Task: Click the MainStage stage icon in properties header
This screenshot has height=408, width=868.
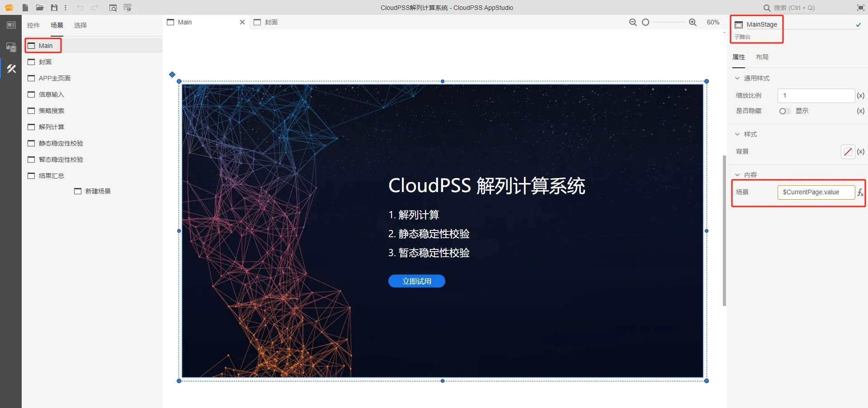Action: [739, 25]
